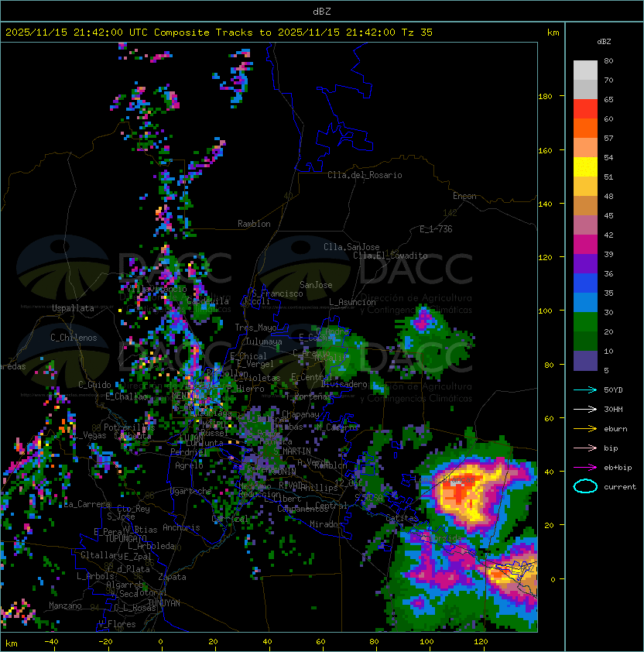
Task: Click the 'Capdevila' map label
Action: coord(208,301)
